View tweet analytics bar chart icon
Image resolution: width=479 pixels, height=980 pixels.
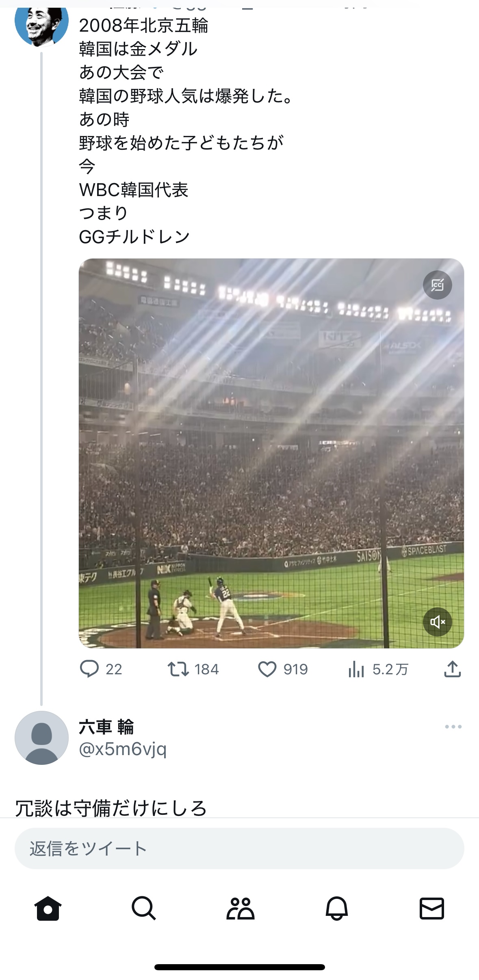[356, 669]
